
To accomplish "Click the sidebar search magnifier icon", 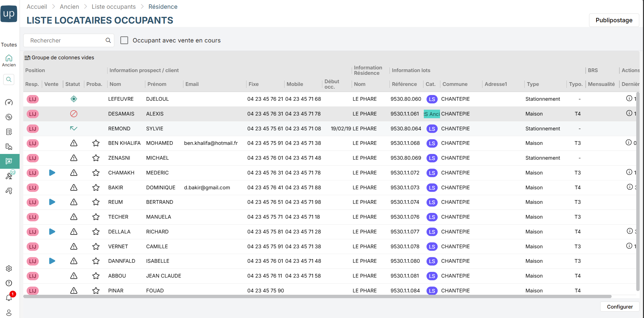I will 9,79.
